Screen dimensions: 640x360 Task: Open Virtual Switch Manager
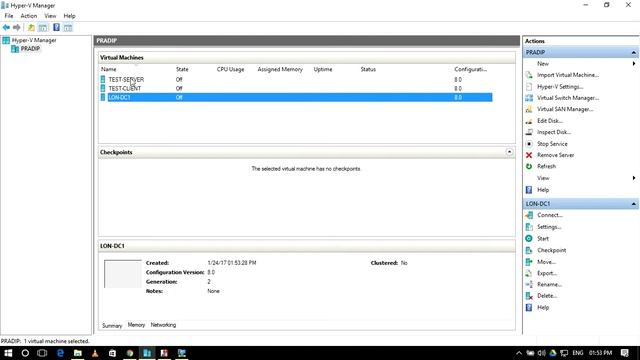(568, 98)
